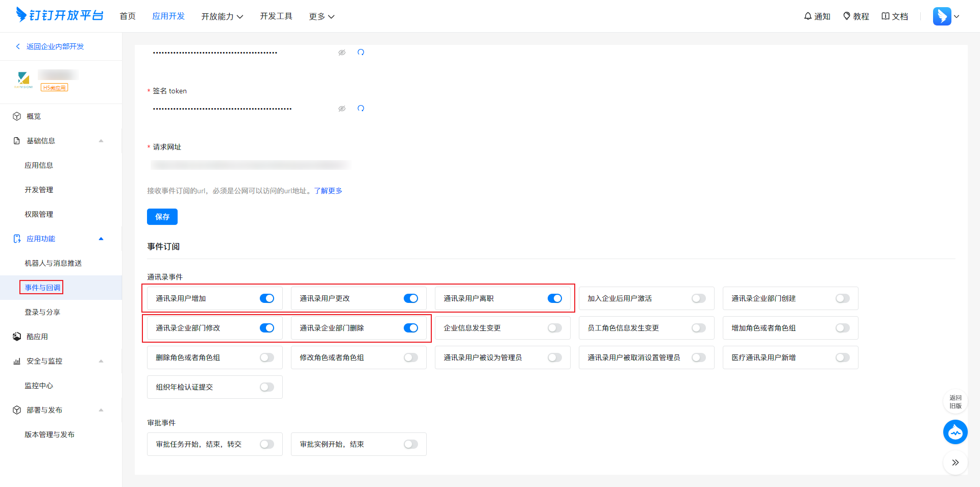The width and height of the screenshot is (980, 487).
Task: Open 版本管理与发布 in sidebar
Action: (50, 434)
